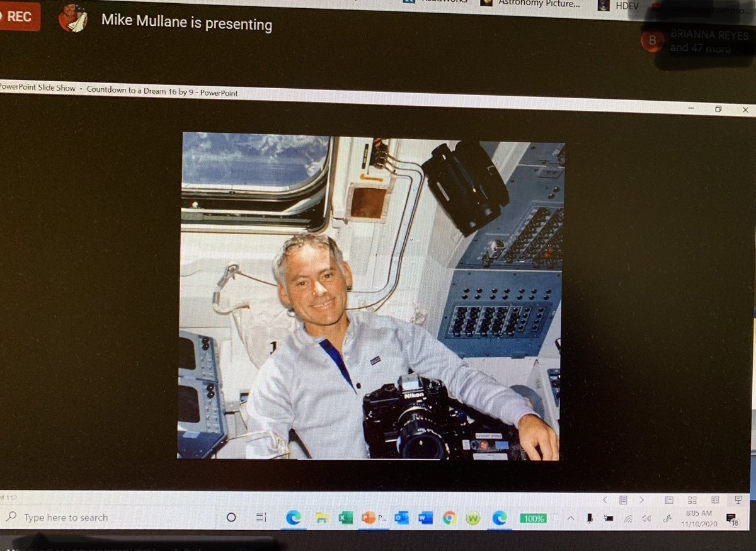
Task: Go to next slide arrow in PowerPoint
Action: [642, 500]
